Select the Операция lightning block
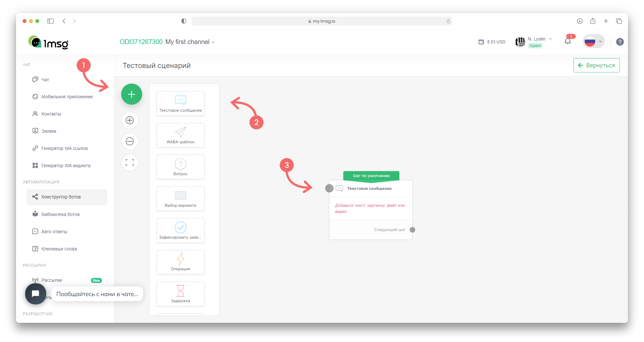The width and height of the screenshot is (644, 342). pos(180,262)
